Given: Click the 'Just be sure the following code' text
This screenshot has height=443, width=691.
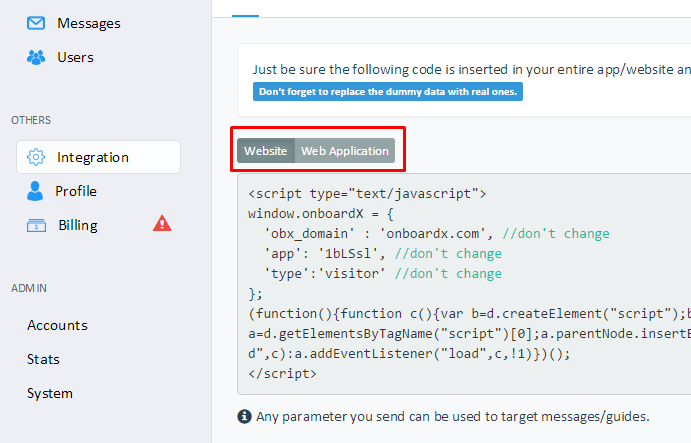Looking at the screenshot, I should click(x=472, y=70).
